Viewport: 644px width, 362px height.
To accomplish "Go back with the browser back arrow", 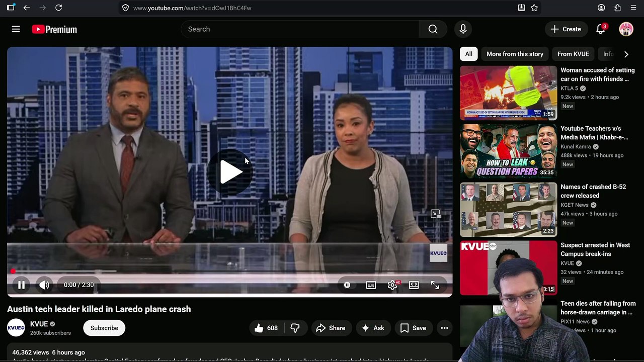I will click(26, 8).
